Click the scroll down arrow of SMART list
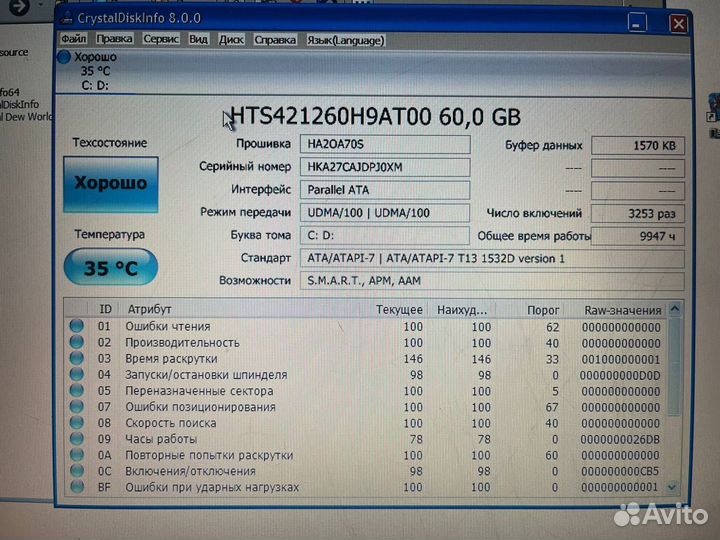The height and width of the screenshot is (540, 720). click(672, 487)
